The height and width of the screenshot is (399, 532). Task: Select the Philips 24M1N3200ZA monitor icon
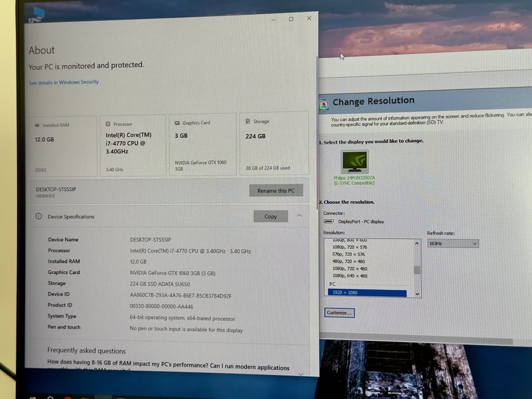tap(355, 162)
